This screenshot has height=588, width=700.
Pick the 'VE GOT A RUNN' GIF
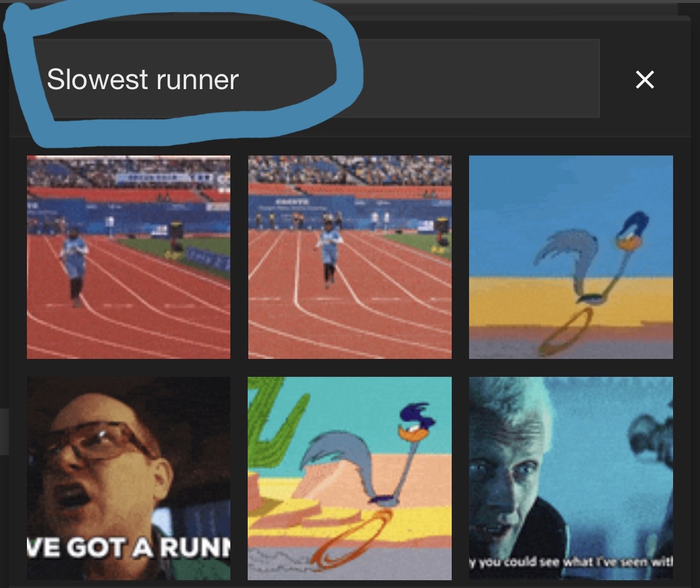tap(129, 479)
